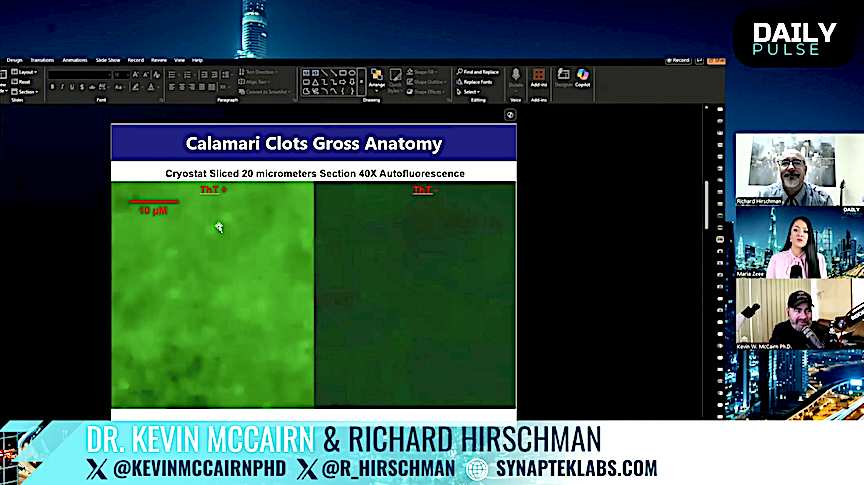Click the Add-ins icon

pyautogui.click(x=539, y=77)
